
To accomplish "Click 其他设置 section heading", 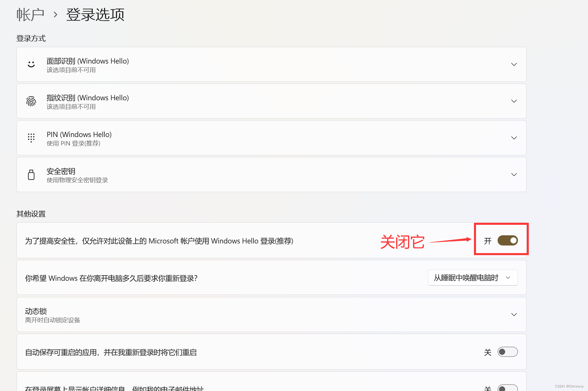I will click(x=31, y=214).
